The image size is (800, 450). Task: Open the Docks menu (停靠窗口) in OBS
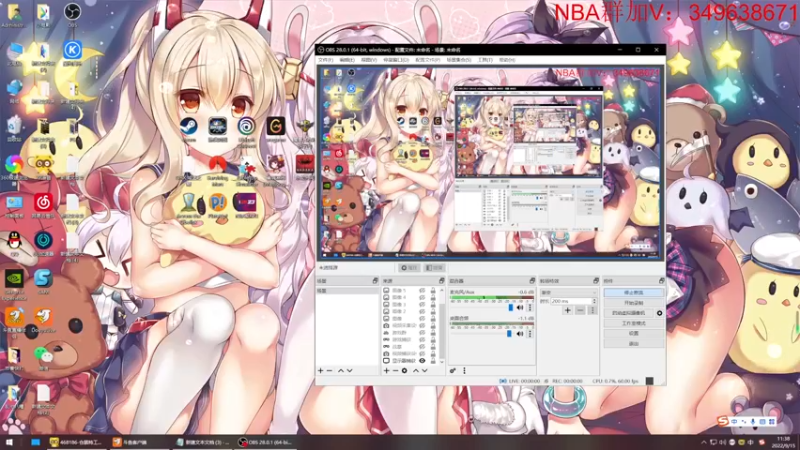(395, 60)
